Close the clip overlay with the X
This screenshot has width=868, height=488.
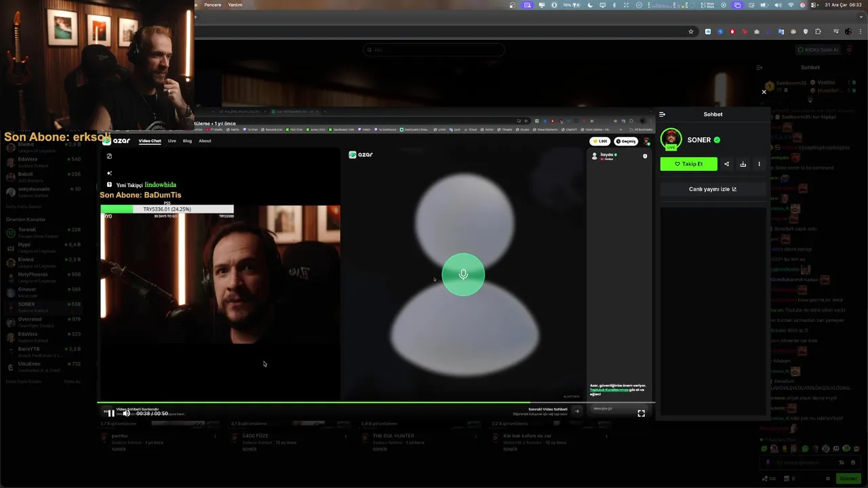point(764,92)
